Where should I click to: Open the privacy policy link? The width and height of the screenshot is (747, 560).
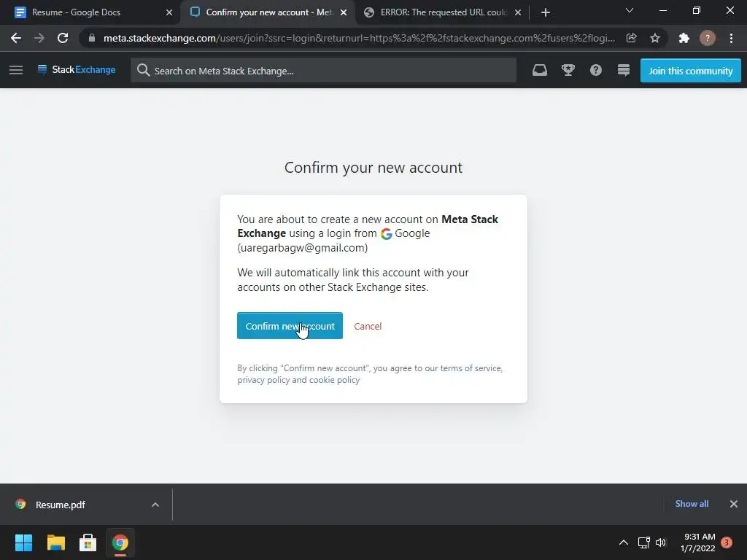click(263, 380)
